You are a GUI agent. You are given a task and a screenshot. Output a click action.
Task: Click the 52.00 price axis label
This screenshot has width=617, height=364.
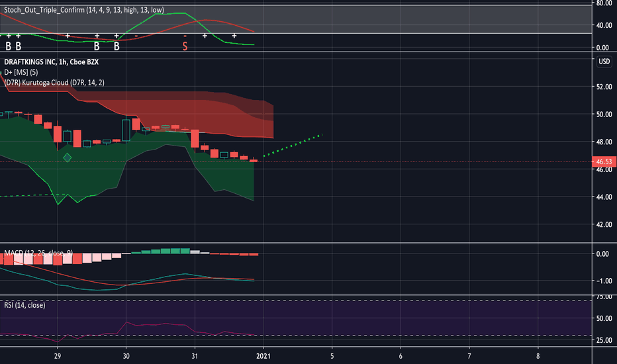pyautogui.click(x=604, y=87)
